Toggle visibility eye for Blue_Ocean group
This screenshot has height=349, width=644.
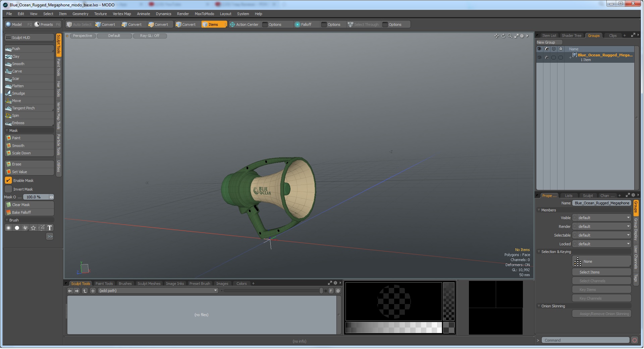[539, 57]
